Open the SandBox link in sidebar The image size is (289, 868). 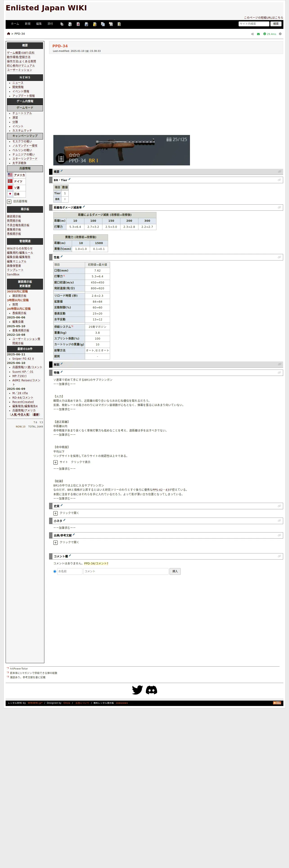(x=13, y=274)
